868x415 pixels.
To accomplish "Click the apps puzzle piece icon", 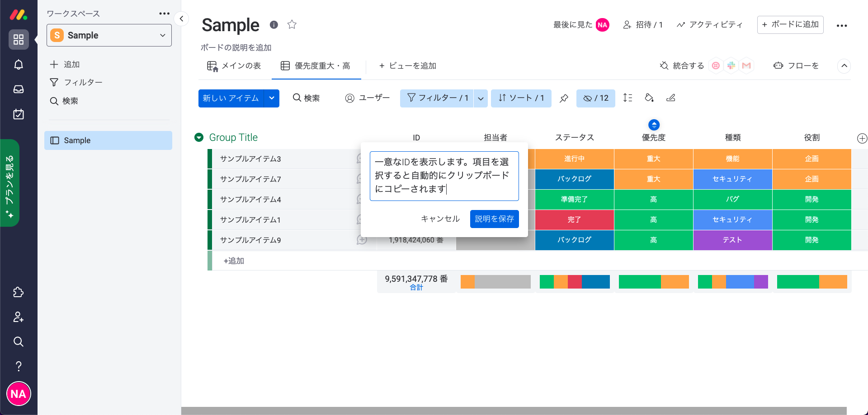I will (x=19, y=293).
